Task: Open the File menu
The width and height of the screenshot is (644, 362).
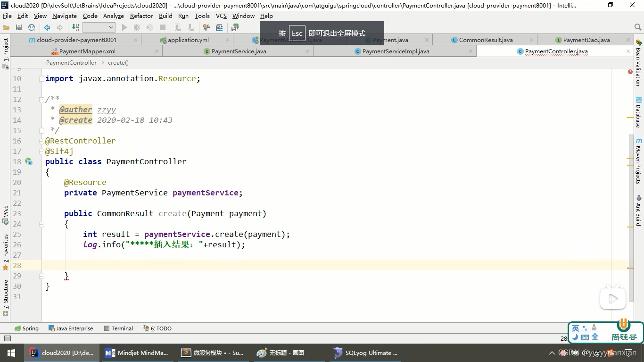Action: tap(7, 16)
